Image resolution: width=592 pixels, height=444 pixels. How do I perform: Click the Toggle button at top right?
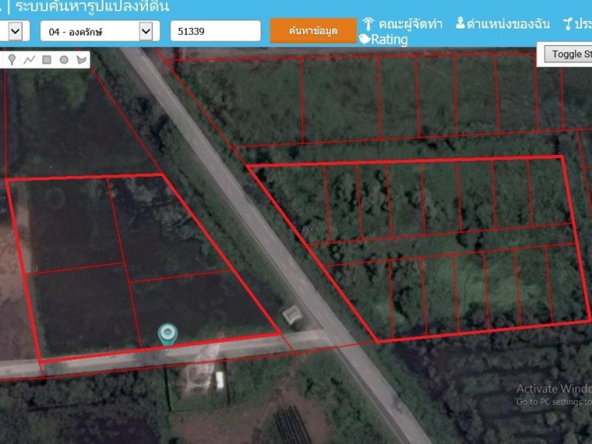568,54
